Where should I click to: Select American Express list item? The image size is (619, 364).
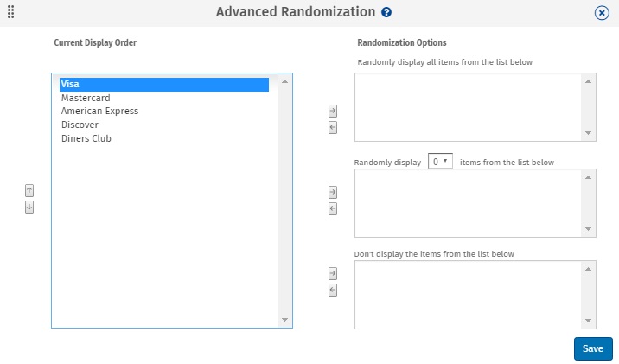(99, 112)
